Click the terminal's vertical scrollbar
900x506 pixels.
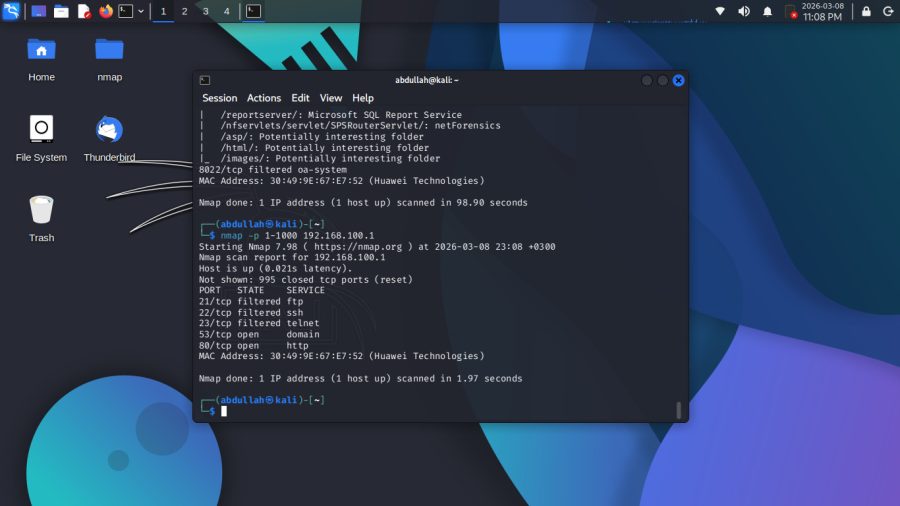[x=679, y=409]
